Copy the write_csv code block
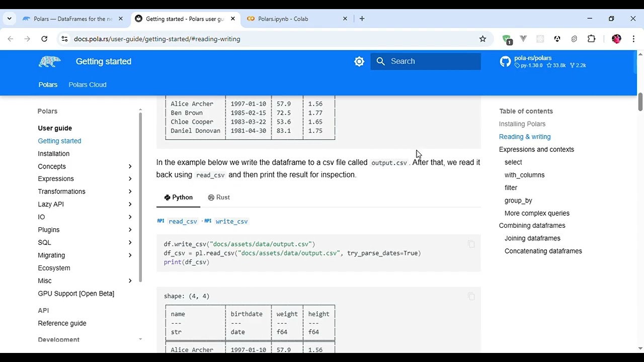The width and height of the screenshot is (644, 362). [x=471, y=244]
